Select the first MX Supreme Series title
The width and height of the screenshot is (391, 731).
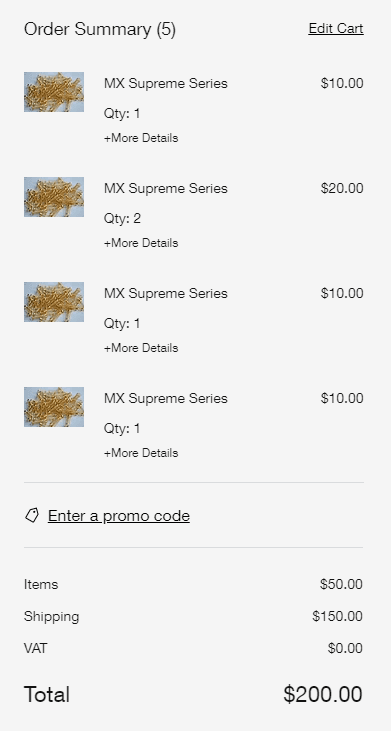[165, 83]
